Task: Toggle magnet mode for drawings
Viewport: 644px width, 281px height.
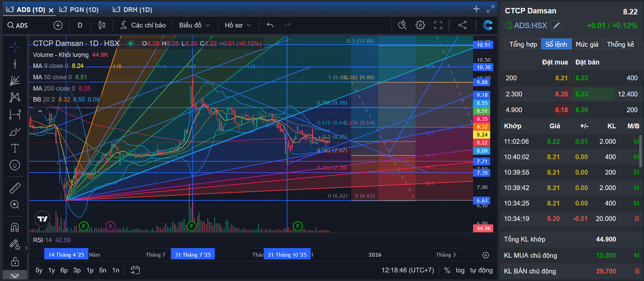Action: point(15,227)
